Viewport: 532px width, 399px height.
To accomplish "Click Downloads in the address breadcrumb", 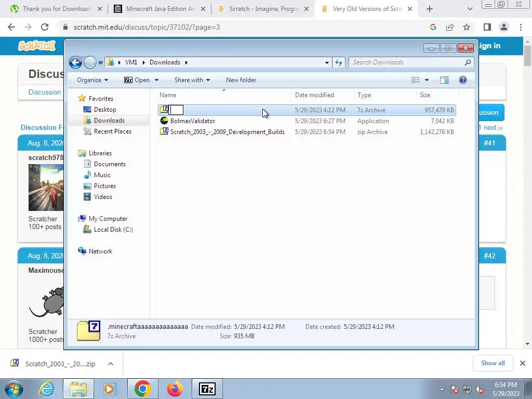I will click(x=165, y=62).
